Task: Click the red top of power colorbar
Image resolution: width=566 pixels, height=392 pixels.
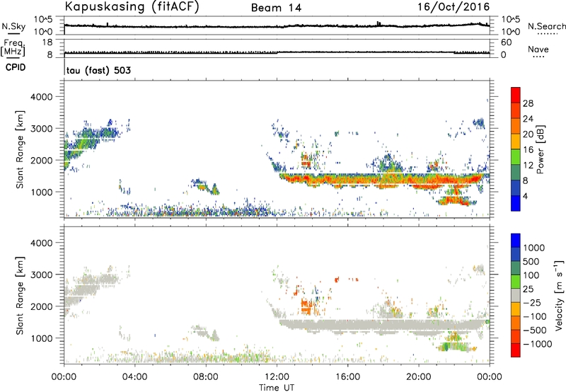Action: click(516, 93)
